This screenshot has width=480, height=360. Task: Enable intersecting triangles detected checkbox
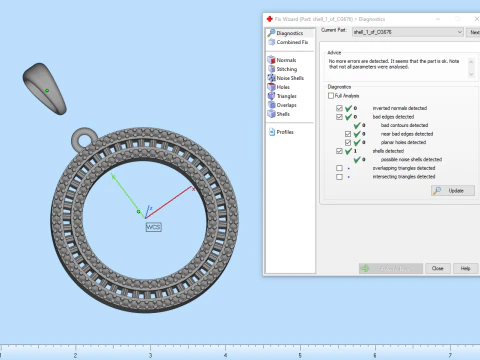(339, 177)
